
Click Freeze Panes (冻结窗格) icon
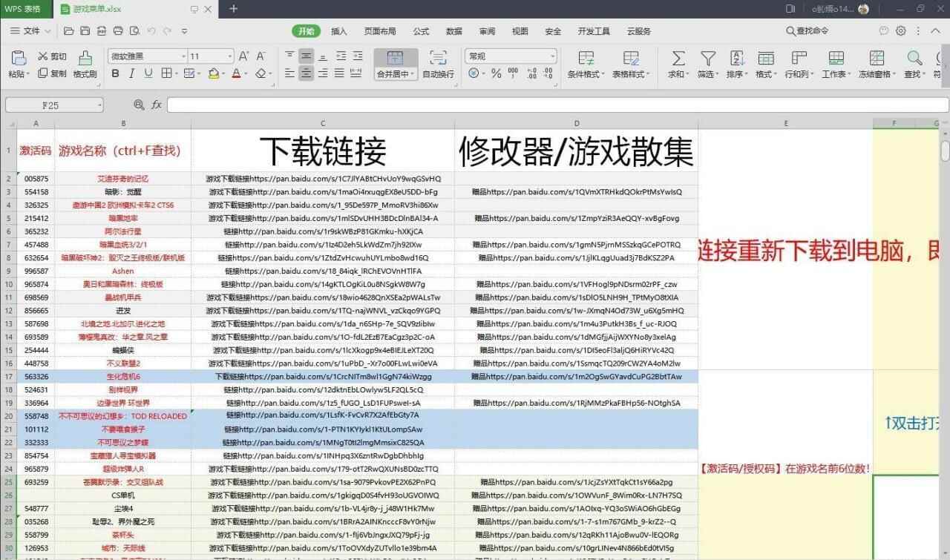[877, 59]
